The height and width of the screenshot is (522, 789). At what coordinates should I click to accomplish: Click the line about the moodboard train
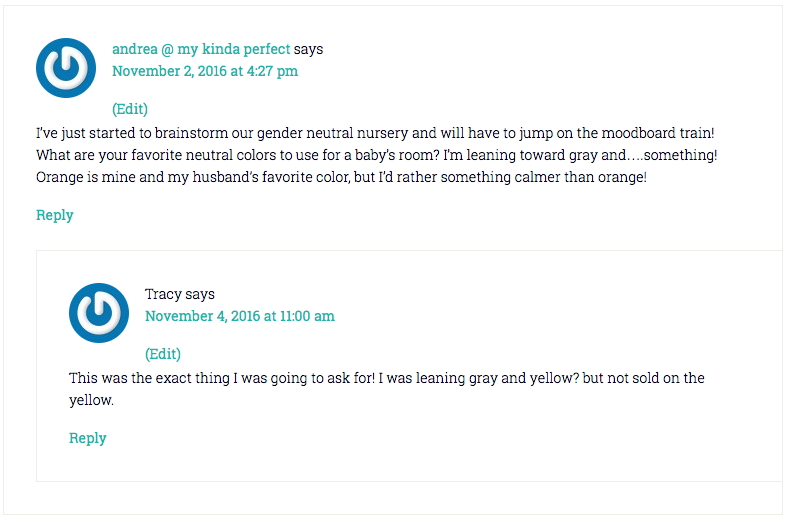(x=375, y=133)
